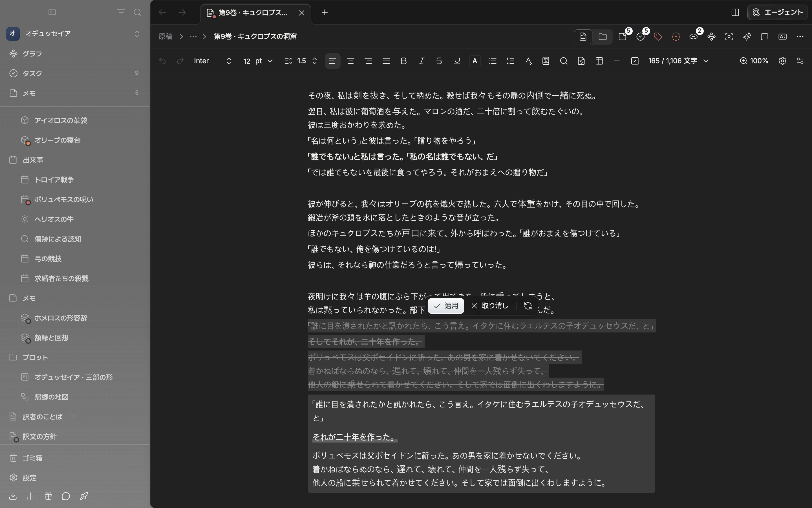812x508 pixels.
Task: Toggle the checkbox list button
Action: coord(634,61)
